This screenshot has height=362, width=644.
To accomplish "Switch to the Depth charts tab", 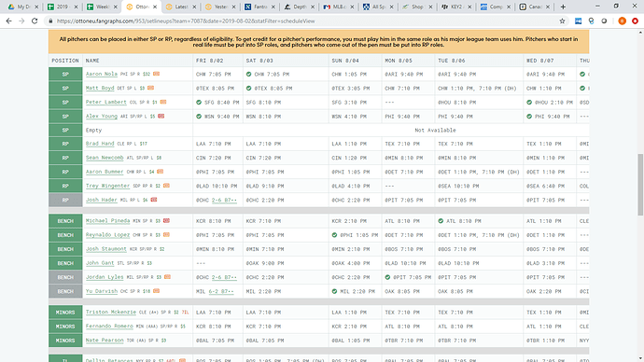I will 300,7.
